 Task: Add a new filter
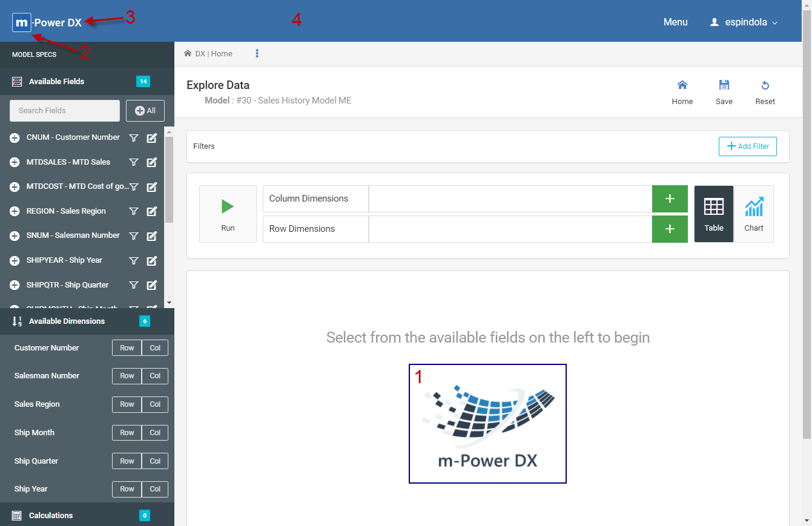pyautogui.click(x=748, y=146)
